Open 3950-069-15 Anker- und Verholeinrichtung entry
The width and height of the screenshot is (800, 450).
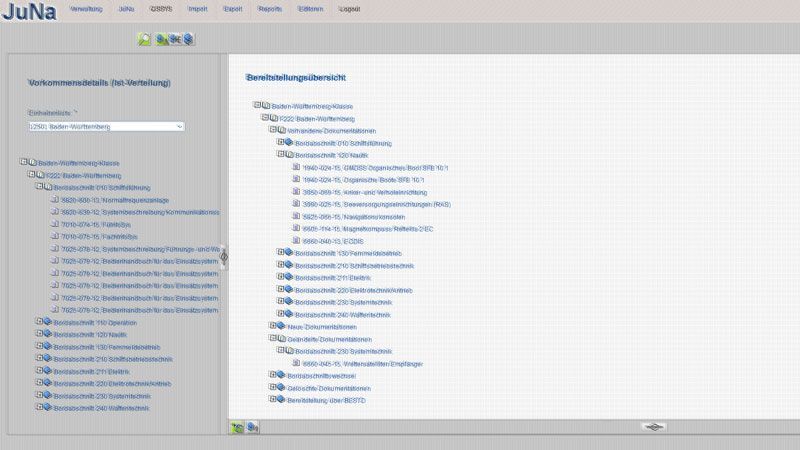(365, 192)
